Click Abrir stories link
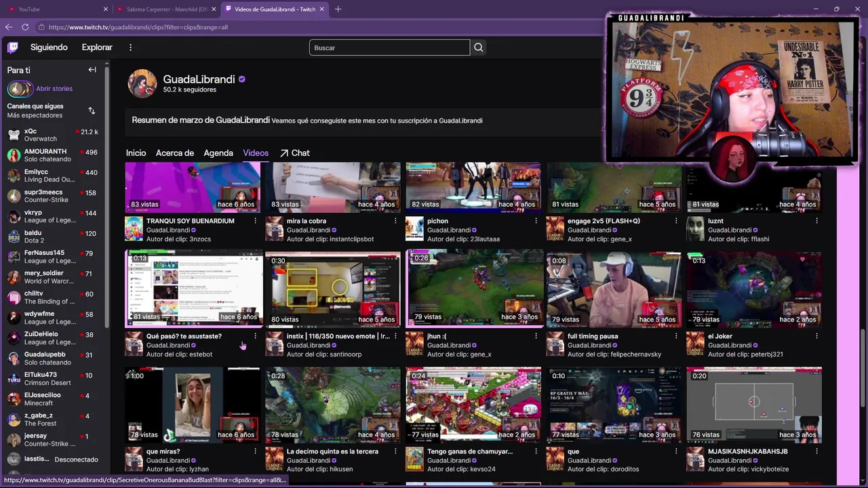The height and width of the screenshot is (488, 868). pyautogui.click(x=54, y=89)
